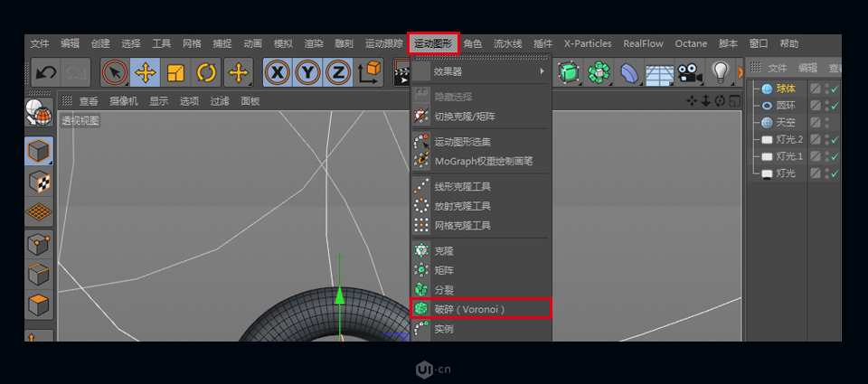Open viewport 摄像机 menu
This screenshot has height=384, width=868.
pos(124,101)
